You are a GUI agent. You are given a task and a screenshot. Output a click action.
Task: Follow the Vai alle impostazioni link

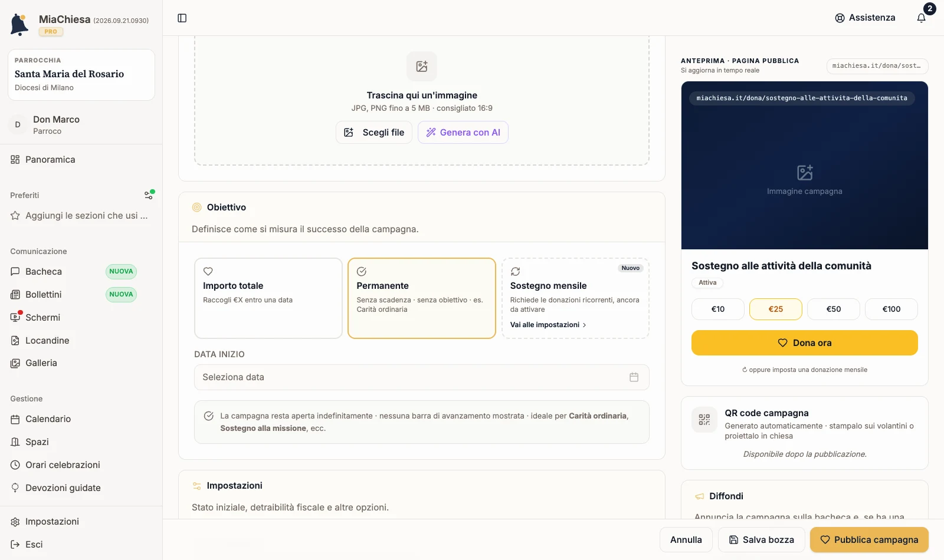(548, 325)
